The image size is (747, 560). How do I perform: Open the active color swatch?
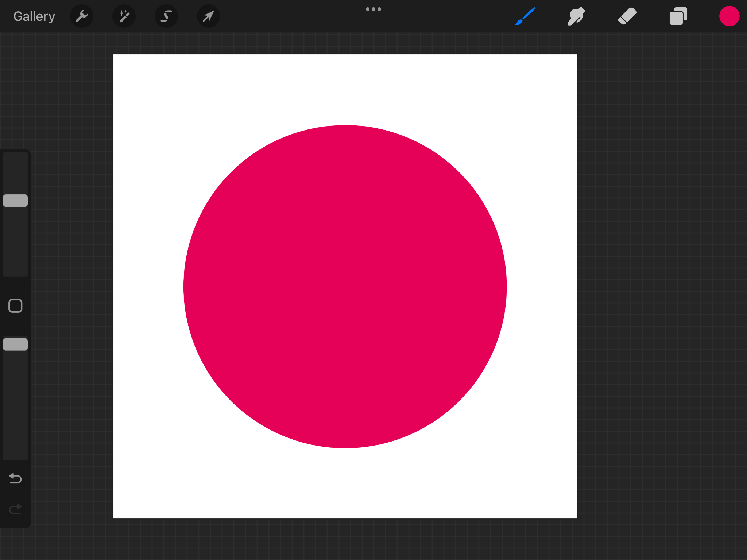tap(729, 16)
